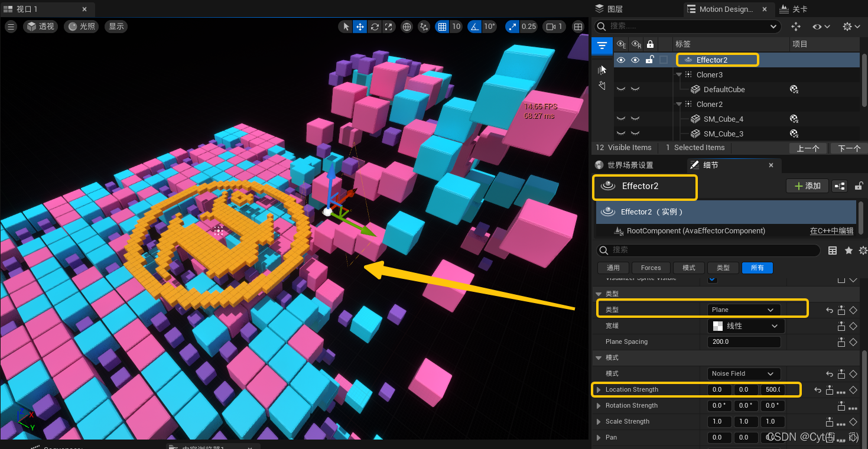Reset 类型 Plane to default arrow

coord(830,310)
